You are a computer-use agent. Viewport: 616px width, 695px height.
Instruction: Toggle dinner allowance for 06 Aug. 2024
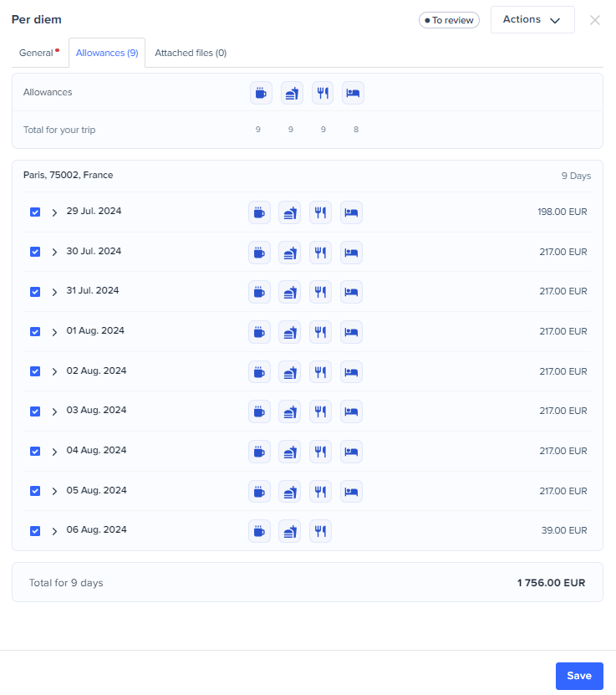click(x=321, y=531)
